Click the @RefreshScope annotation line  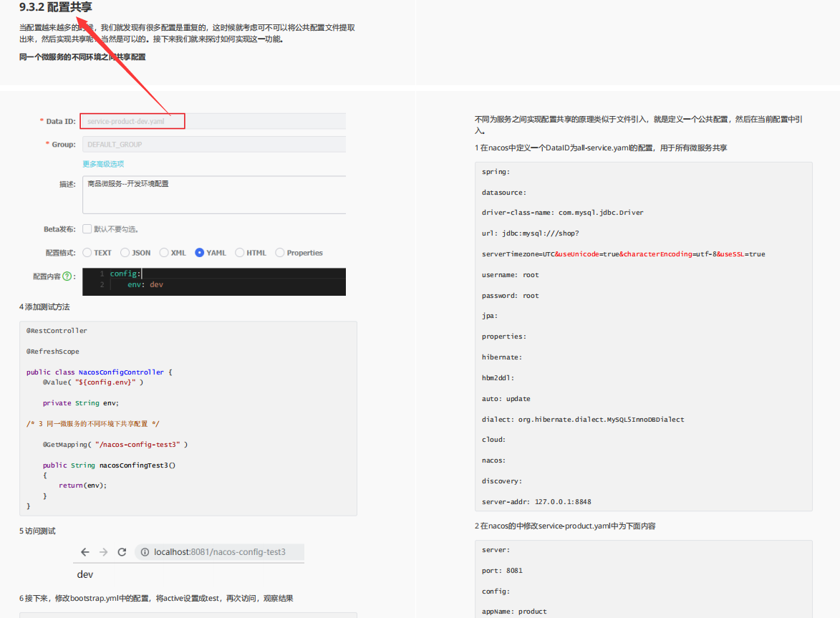pyautogui.click(x=52, y=352)
